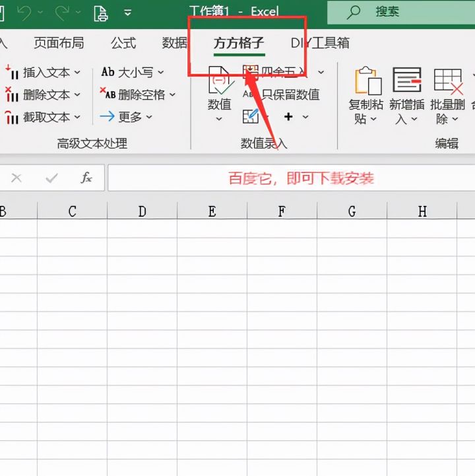The height and width of the screenshot is (476, 475).
Task: Expand the Undo history dropdown arrow
Action: (x=40, y=12)
